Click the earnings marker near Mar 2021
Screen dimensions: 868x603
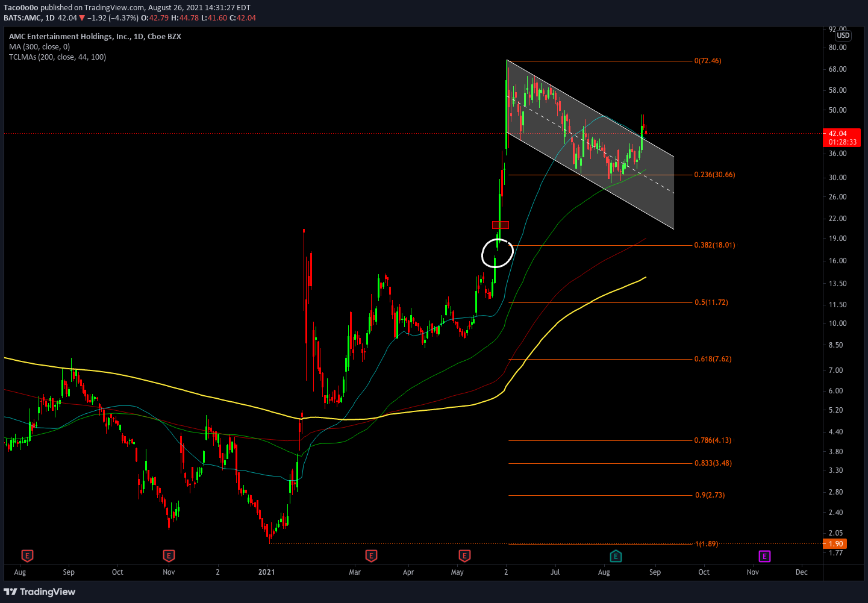click(x=371, y=555)
